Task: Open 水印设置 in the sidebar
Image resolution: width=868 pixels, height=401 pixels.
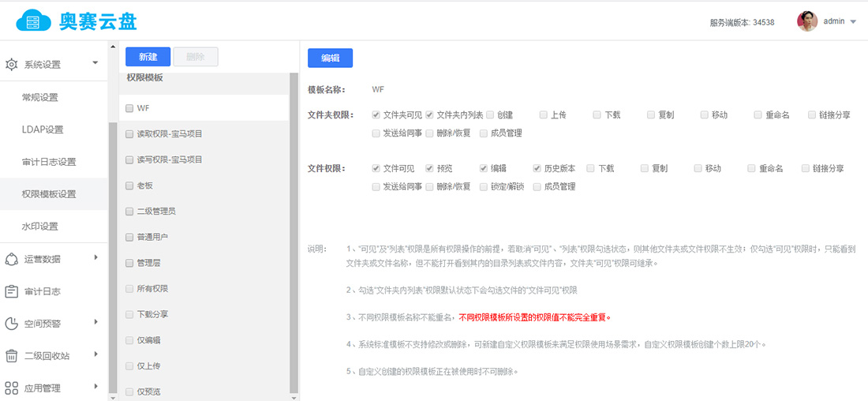Action: click(40, 227)
